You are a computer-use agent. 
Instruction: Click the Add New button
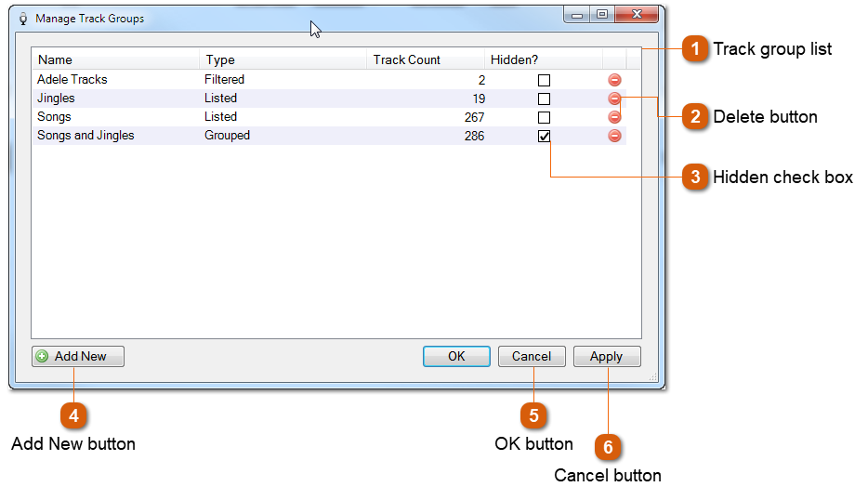click(x=78, y=357)
